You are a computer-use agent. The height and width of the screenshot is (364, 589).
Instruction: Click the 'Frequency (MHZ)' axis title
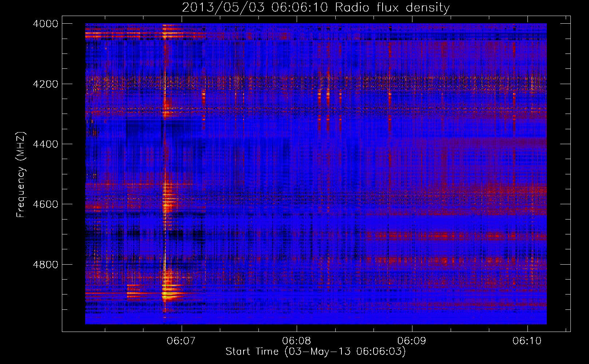click(x=21, y=174)
